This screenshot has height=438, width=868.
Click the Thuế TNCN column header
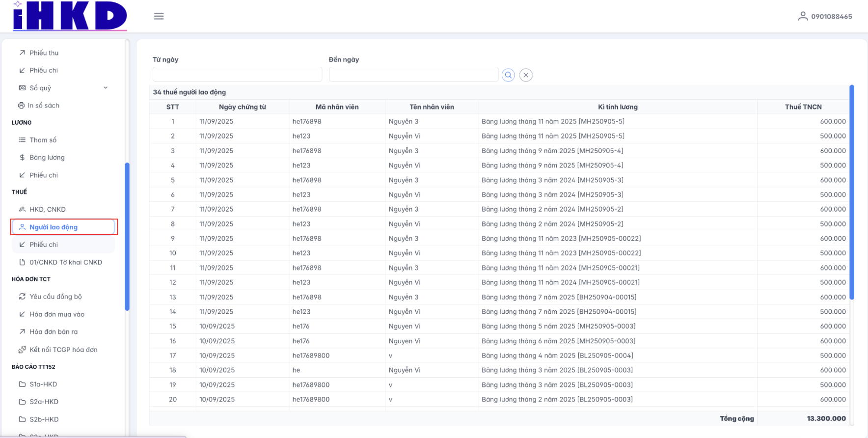pyautogui.click(x=803, y=107)
